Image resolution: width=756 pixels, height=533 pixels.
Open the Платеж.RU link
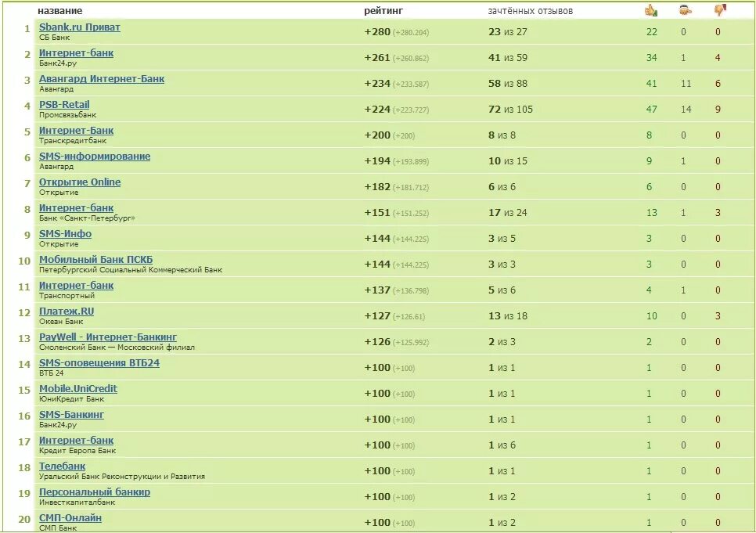point(67,312)
